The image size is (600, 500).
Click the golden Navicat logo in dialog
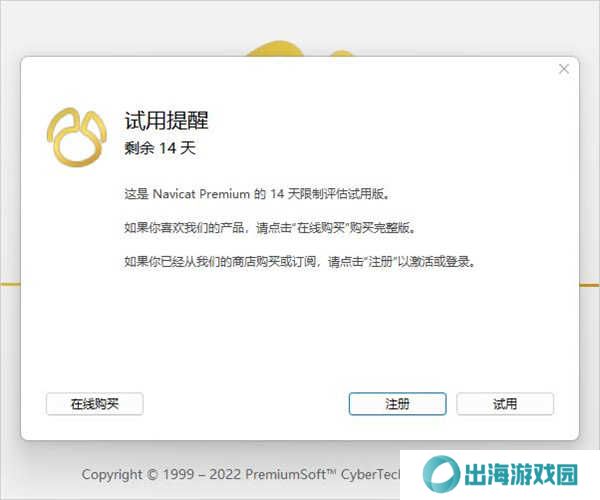77,137
